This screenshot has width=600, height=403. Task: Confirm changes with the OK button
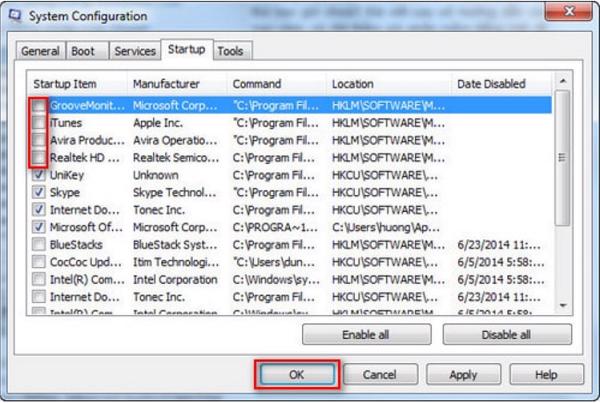pos(295,375)
